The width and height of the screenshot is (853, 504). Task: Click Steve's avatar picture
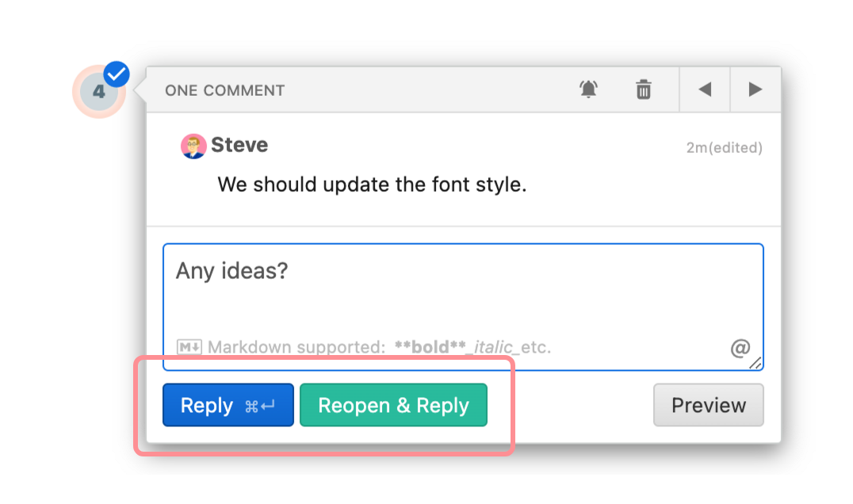(193, 146)
